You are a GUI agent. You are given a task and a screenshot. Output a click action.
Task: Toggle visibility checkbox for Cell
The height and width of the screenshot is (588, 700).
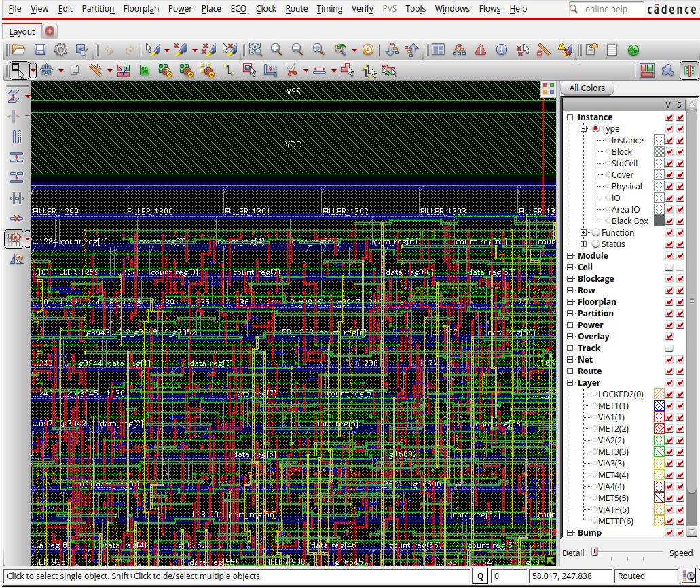669,268
